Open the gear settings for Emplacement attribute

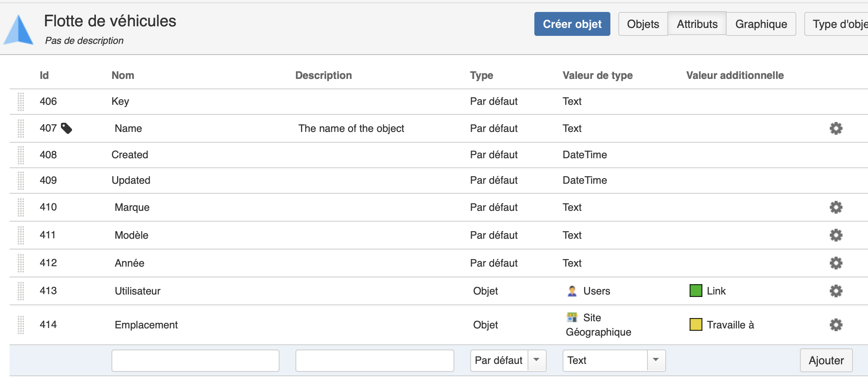point(836,325)
